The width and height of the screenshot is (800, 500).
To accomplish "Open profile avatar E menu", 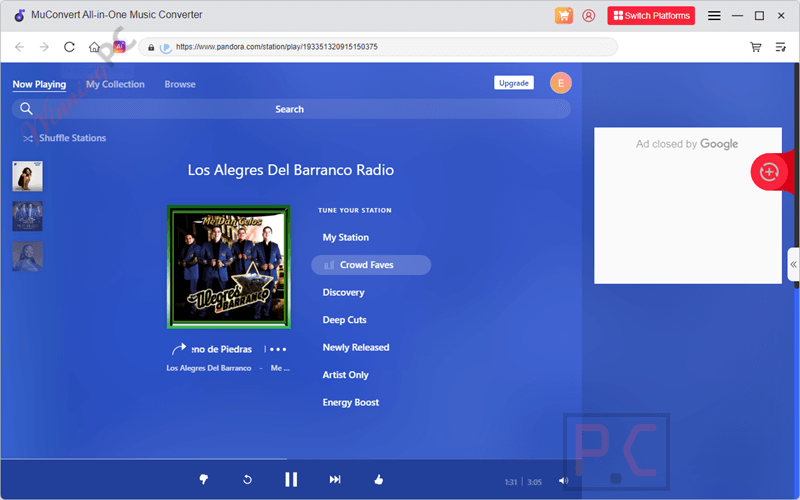I will (560, 83).
